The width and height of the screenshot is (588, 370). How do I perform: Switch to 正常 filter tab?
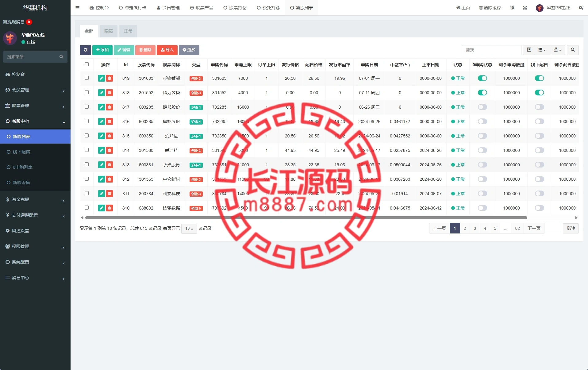point(128,31)
